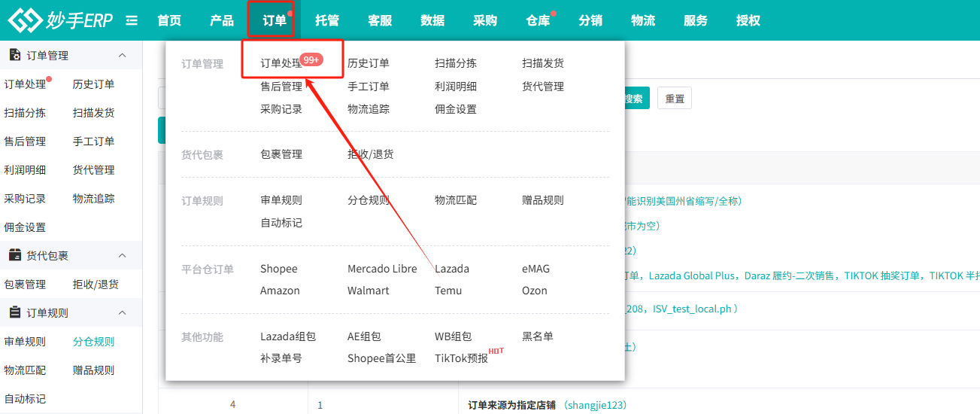Viewport: 980px width, 414px height.
Task: Choose 利润明细 in the dropdown menu
Action: coord(456,87)
